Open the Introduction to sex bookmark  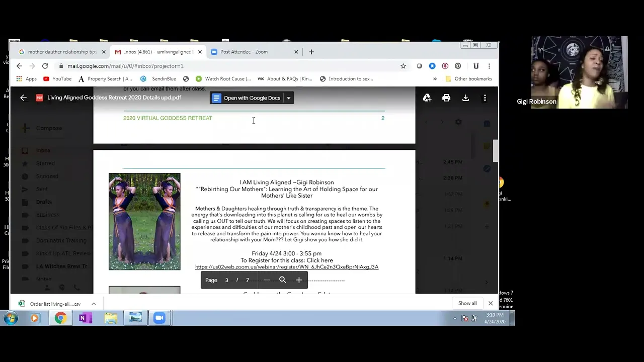346,78
